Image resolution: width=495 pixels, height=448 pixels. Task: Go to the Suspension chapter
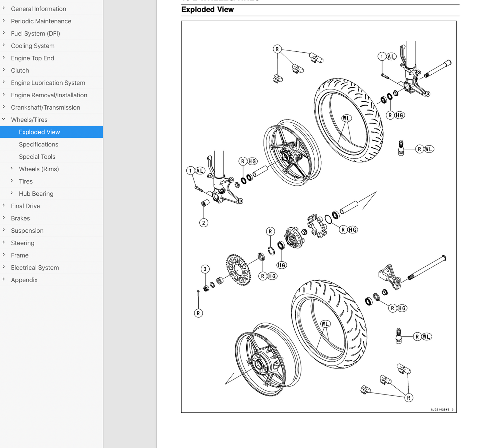[27, 231]
